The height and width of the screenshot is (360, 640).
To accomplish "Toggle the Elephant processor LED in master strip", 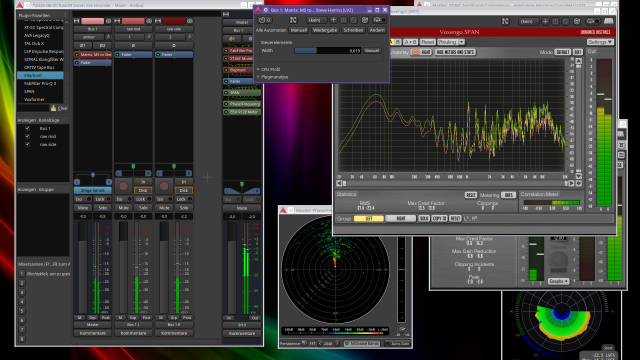I will click(226, 70).
